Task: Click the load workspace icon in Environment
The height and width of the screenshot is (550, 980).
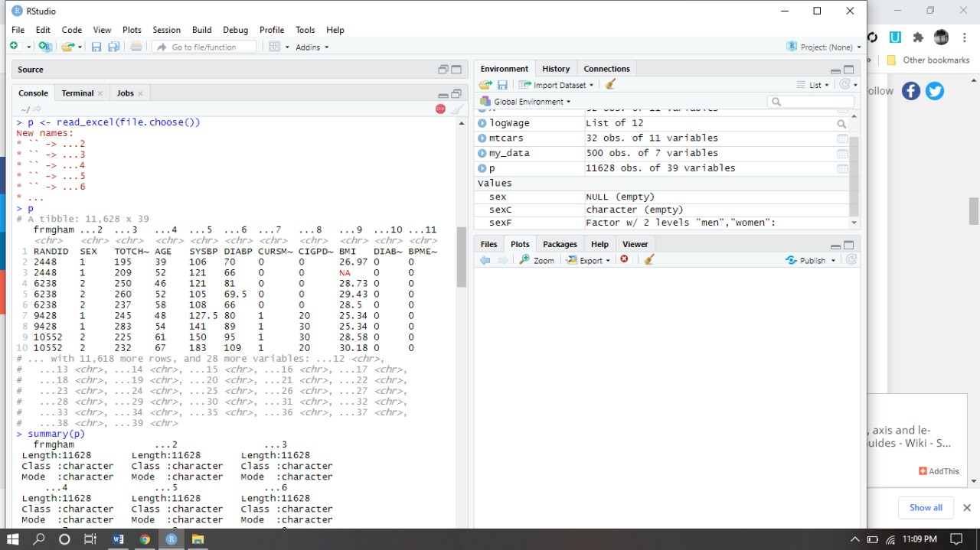Action: point(485,85)
